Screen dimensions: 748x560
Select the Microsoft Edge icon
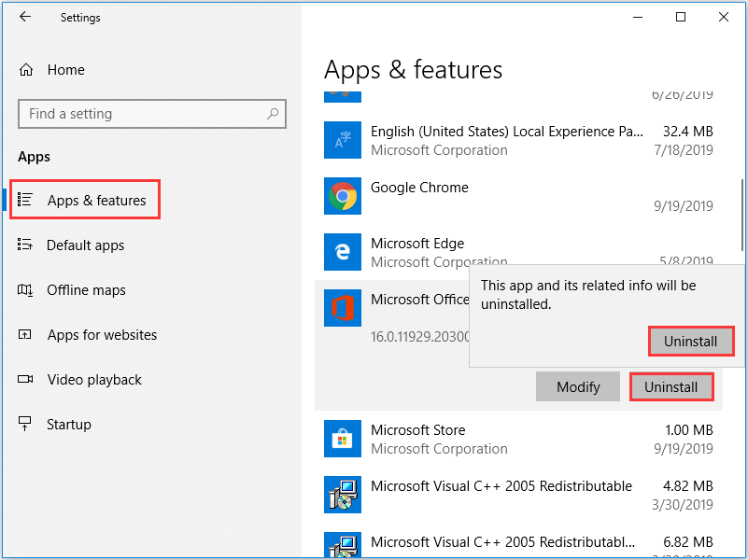(x=342, y=252)
